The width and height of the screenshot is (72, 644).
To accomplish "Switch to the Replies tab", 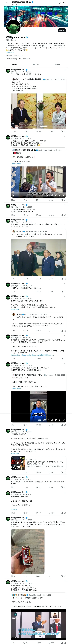I will point(36,64).
